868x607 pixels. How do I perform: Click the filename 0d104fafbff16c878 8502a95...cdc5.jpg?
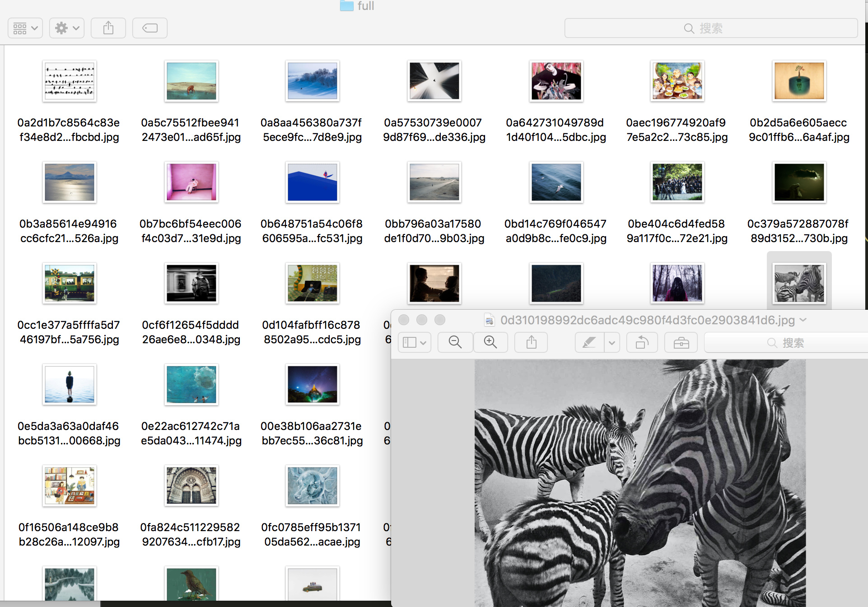pyautogui.click(x=312, y=332)
